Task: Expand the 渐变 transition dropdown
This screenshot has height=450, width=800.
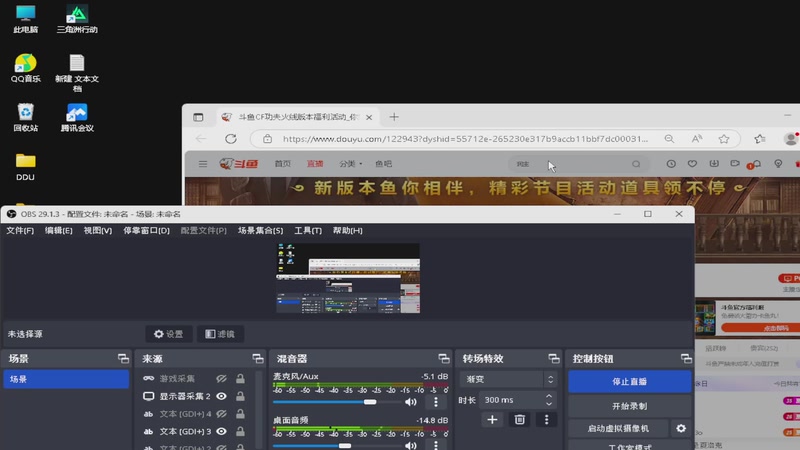Action: click(x=508, y=379)
